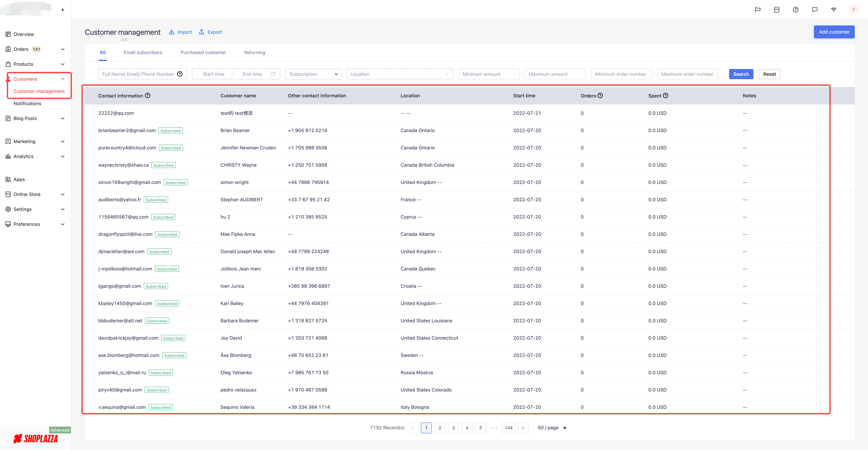Image resolution: width=868 pixels, height=450 pixels.
Task: Go to last page 144
Action: [508, 428]
